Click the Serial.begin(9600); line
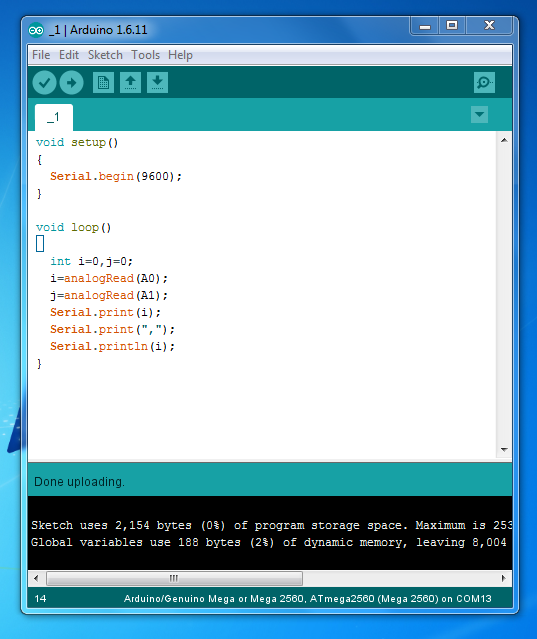Image resolution: width=537 pixels, height=639 pixels. [x=116, y=176]
